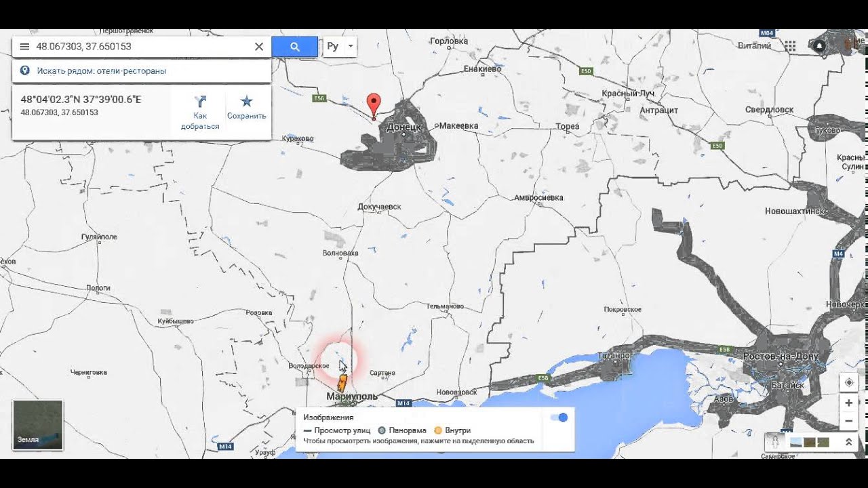868x488 pixels.
Task: Zoom out with the minus button
Action: 848,421
